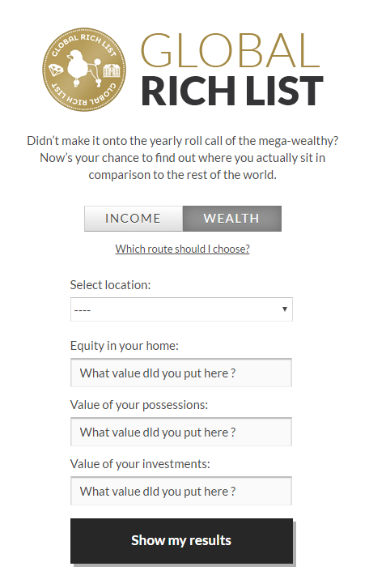Click the diamond icon on the coin
Image resolution: width=369 pixels, height=588 pixels.
(56, 70)
